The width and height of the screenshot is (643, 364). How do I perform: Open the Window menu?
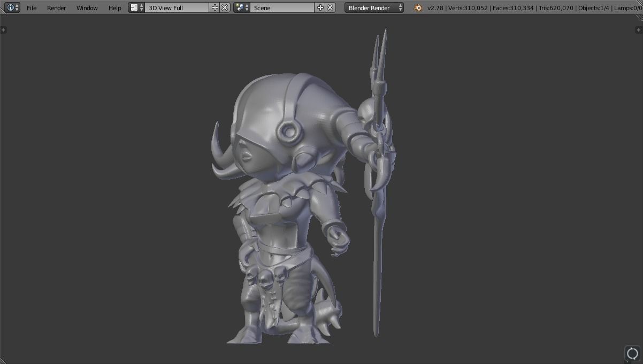pos(87,8)
